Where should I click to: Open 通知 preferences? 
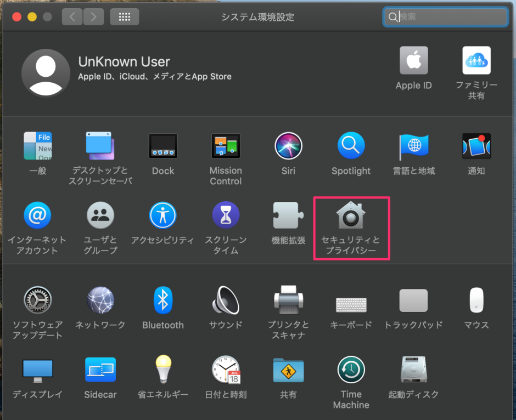pyautogui.click(x=476, y=146)
